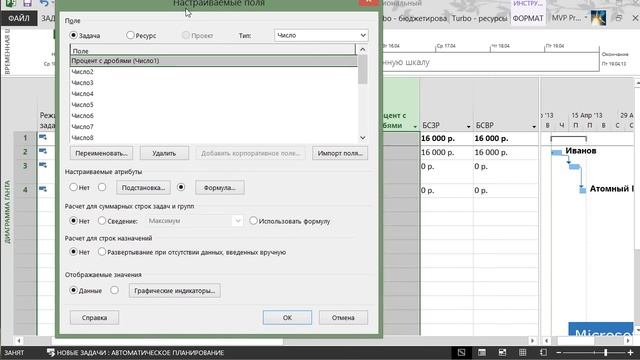Open Графические индикаторы settings
Image resolution: width=640 pixels, height=360 pixels.
(175, 291)
